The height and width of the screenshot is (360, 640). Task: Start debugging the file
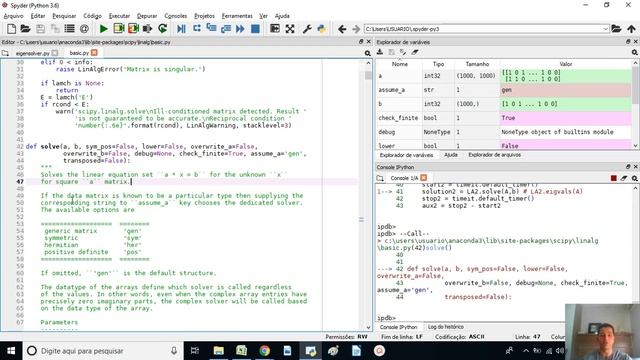[x=181, y=29]
